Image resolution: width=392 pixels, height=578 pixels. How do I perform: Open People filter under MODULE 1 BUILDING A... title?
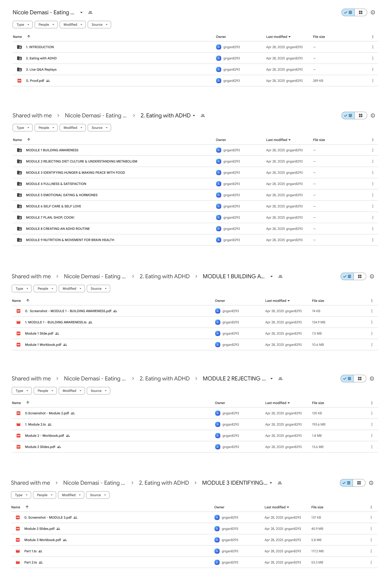pos(45,289)
